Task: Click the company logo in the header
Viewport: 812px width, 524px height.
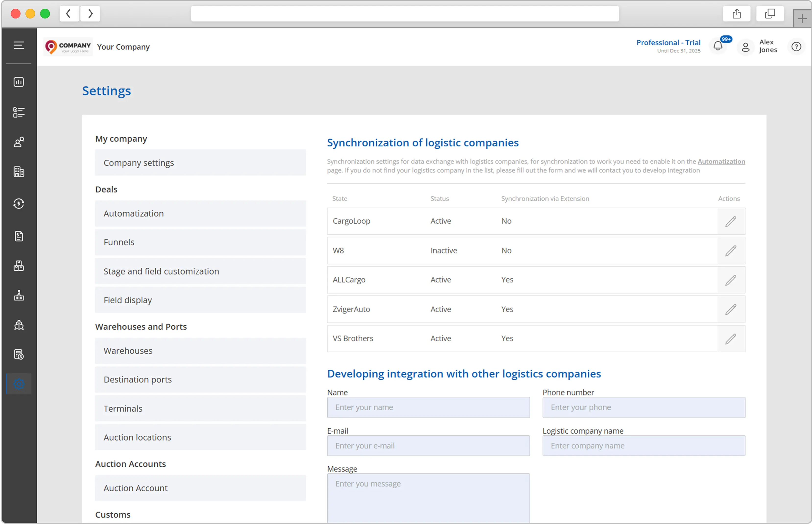Action: click(x=68, y=47)
